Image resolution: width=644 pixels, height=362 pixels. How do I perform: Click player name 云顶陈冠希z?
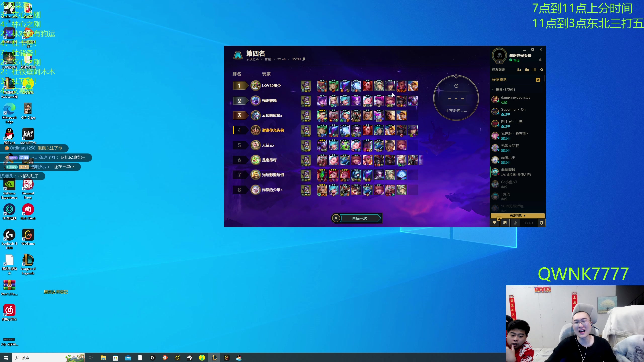click(272, 115)
